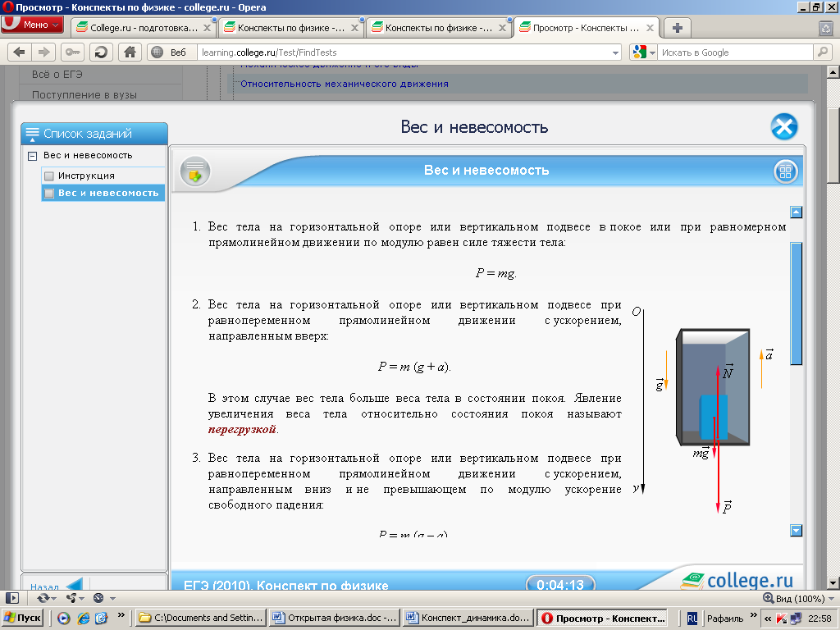Switch to second Конспекты по физике tab

click(x=291, y=27)
